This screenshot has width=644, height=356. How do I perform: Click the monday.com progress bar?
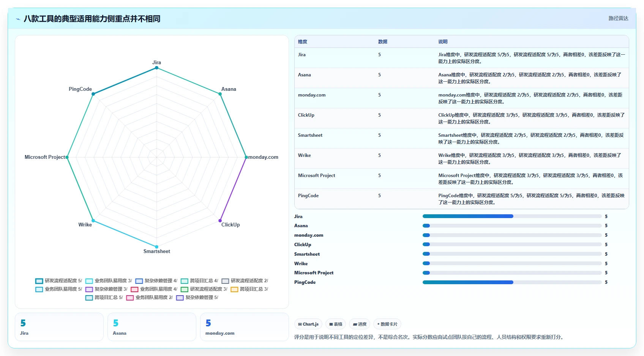point(512,235)
